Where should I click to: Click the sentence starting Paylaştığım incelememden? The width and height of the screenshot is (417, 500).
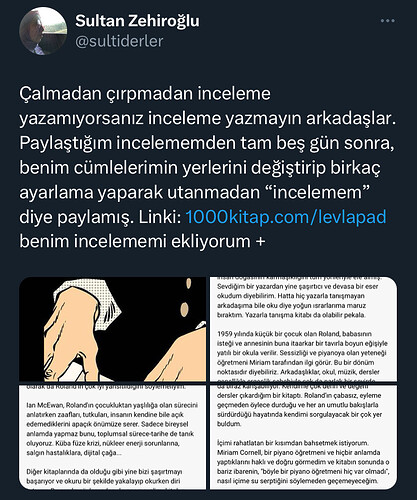point(207,143)
